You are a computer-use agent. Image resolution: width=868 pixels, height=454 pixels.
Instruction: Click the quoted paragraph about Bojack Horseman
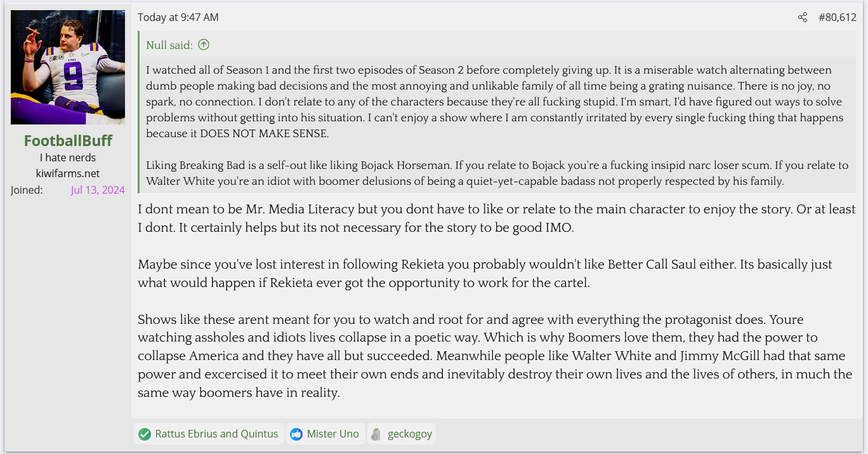497,173
